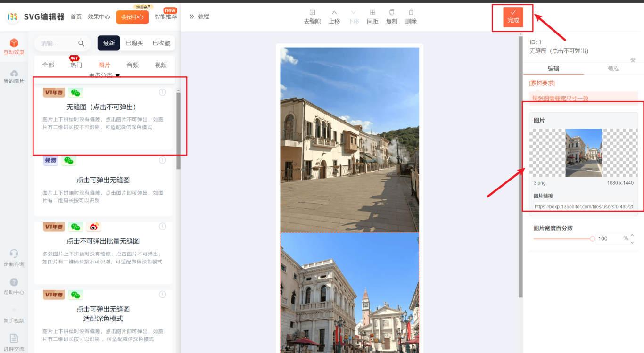Click the [素材要求] link
Viewport: 644px width, 353px height.
[542, 83]
